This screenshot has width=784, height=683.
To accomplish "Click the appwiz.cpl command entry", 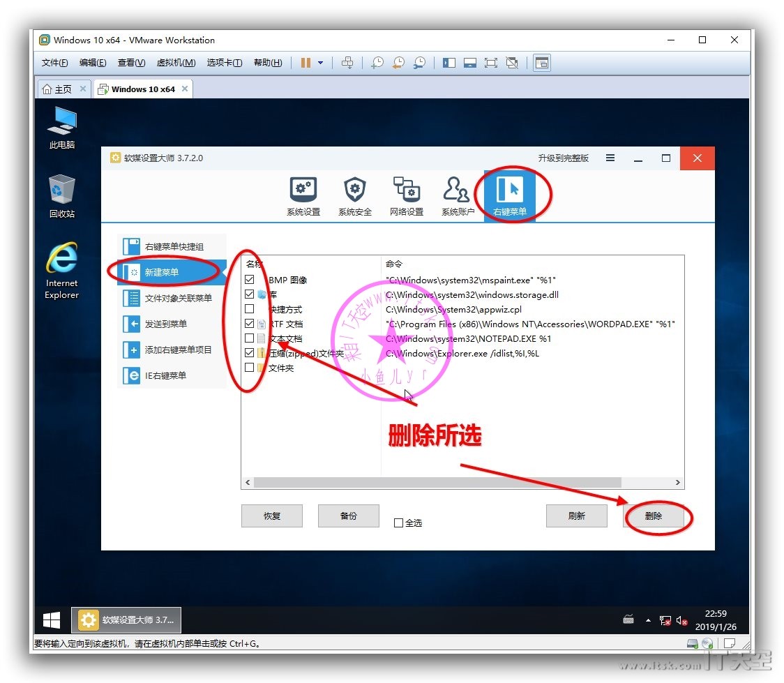I will click(x=453, y=310).
